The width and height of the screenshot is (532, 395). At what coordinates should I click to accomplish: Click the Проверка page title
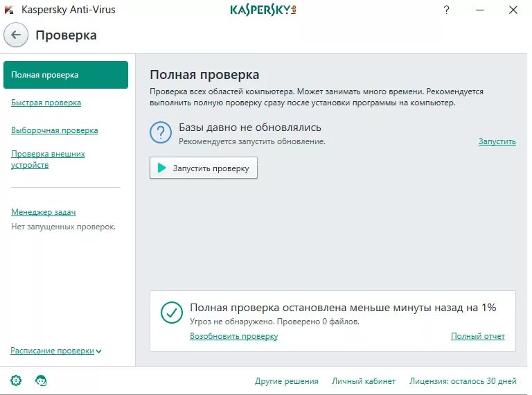point(66,35)
